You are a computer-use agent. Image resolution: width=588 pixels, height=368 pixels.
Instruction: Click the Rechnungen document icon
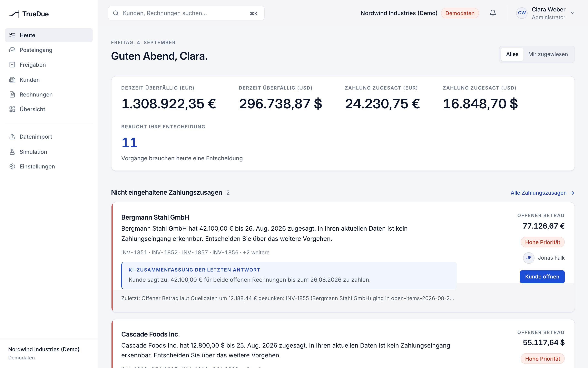pyautogui.click(x=12, y=94)
